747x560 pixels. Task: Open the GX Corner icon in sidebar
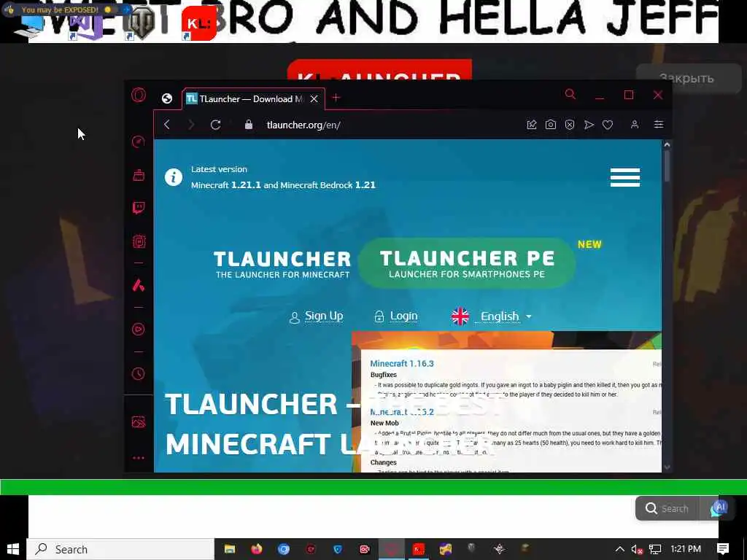pos(139,241)
